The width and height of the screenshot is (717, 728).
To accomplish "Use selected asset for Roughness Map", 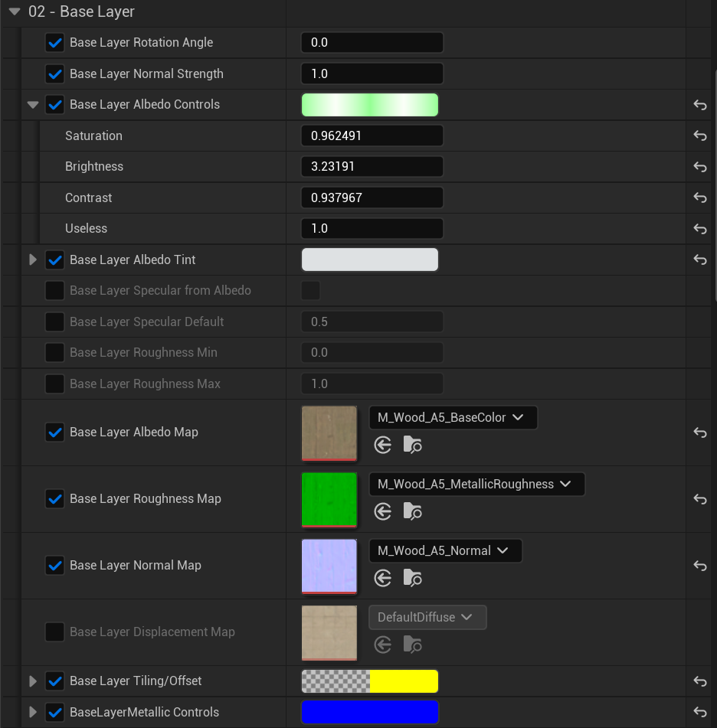I will click(x=383, y=511).
